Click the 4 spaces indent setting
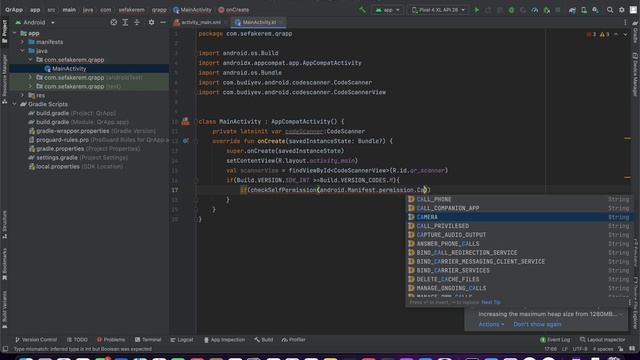Screen dimensions: 640x360 [603, 349]
